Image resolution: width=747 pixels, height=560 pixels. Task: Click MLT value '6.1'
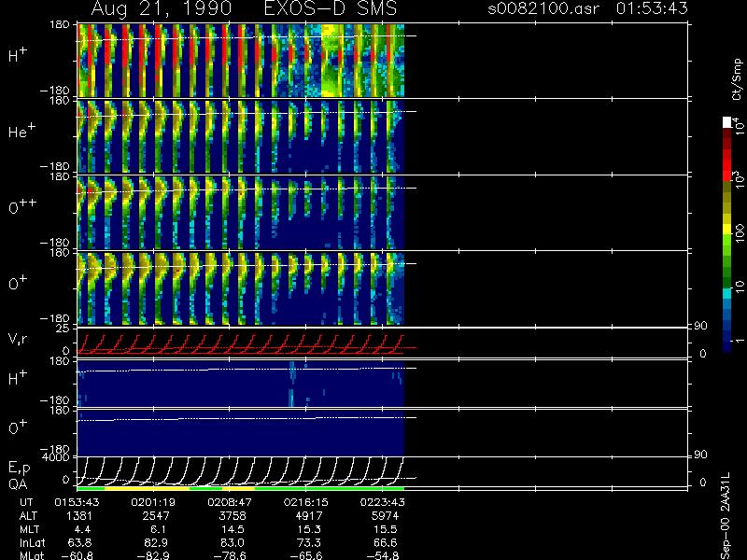[x=158, y=529]
